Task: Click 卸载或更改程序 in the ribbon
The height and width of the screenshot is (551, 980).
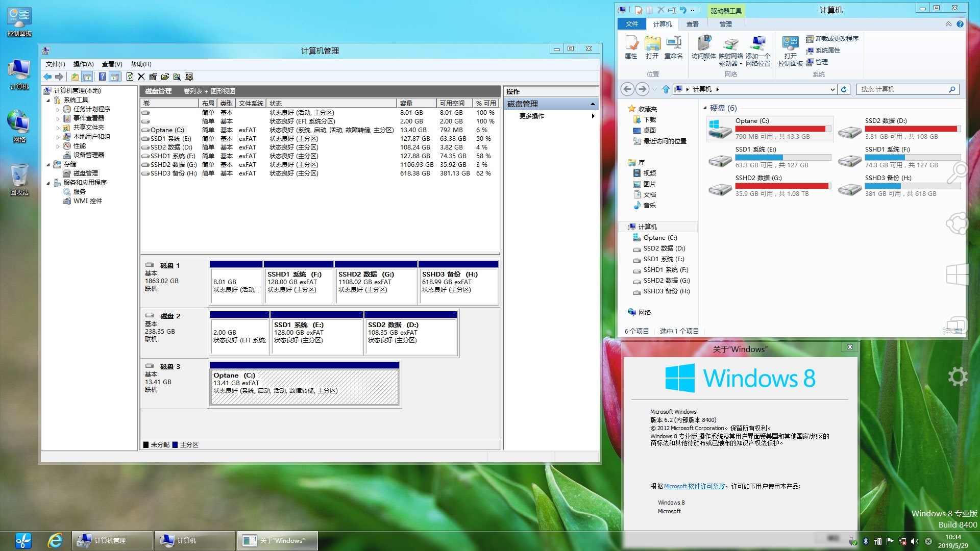Action: (832, 39)
